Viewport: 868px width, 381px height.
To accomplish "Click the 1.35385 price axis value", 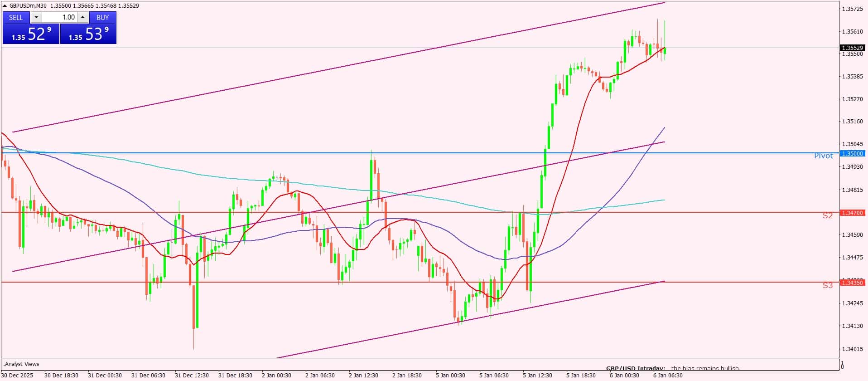I will (852, 76).
